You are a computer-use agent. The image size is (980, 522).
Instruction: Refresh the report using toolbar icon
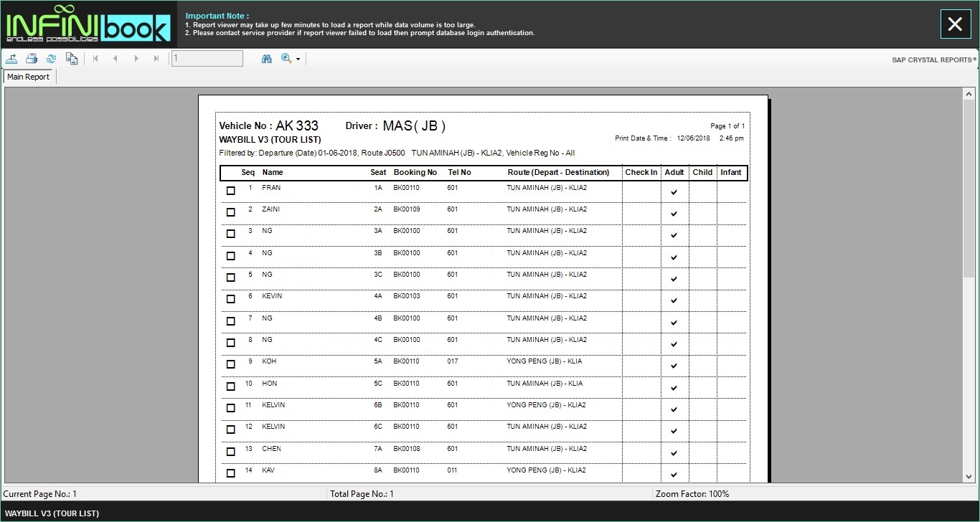click(x=51, y=59)
